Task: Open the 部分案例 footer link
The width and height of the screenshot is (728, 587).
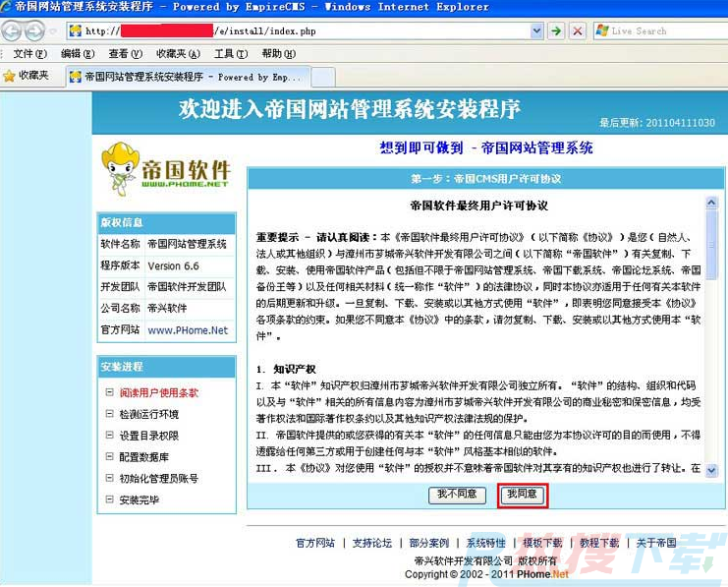Action: [x=429, y=543]
